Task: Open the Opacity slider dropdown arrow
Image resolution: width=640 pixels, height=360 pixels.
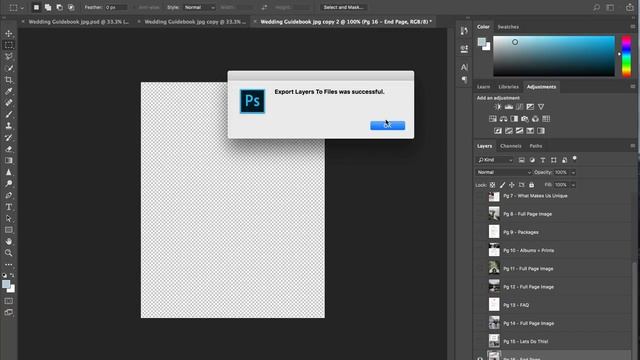Action: 573,172
